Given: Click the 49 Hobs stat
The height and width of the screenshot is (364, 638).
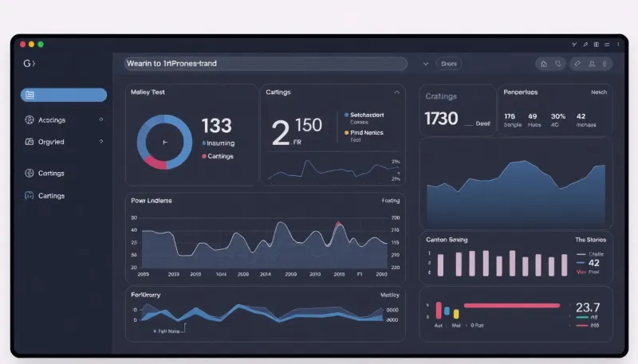Looking at the screenshot, I should (x=534, y=120).
